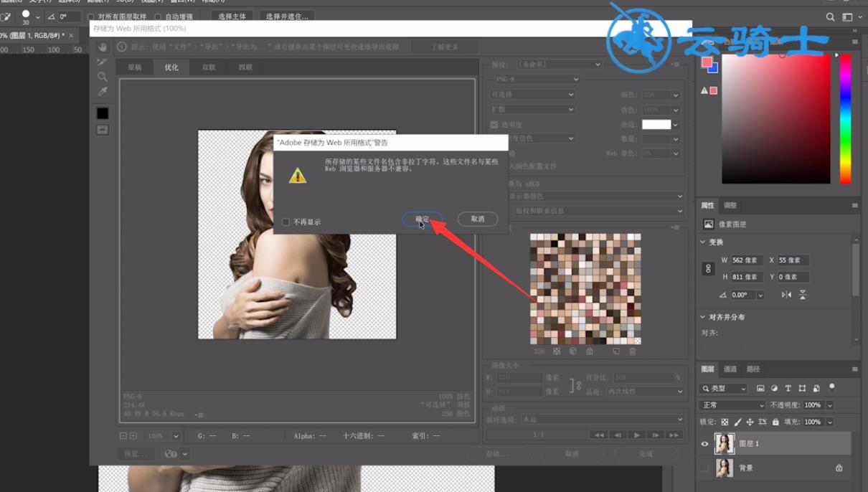
Task: Click the flip horizontal icon
Action: tap(787, 295)
